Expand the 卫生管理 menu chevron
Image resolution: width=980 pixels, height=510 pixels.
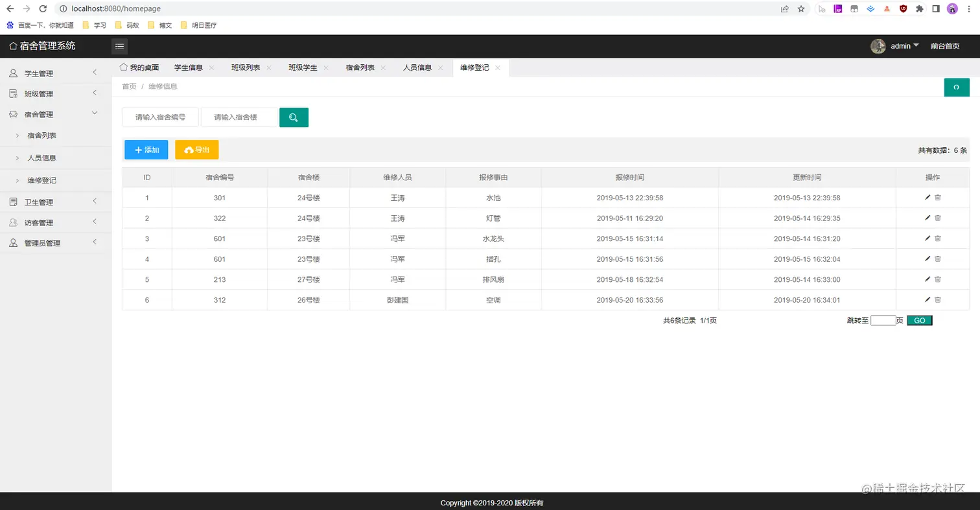click(95, 201)
